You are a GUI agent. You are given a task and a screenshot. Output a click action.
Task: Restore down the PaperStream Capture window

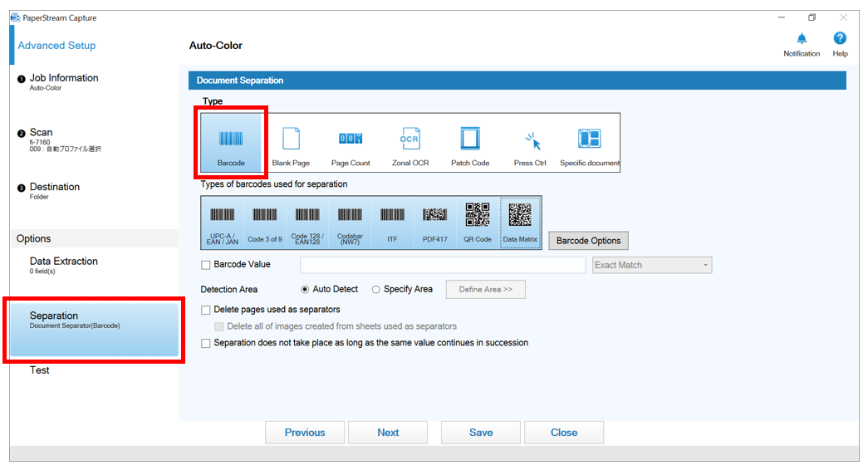pyautogui.click(x=812, y=17)
